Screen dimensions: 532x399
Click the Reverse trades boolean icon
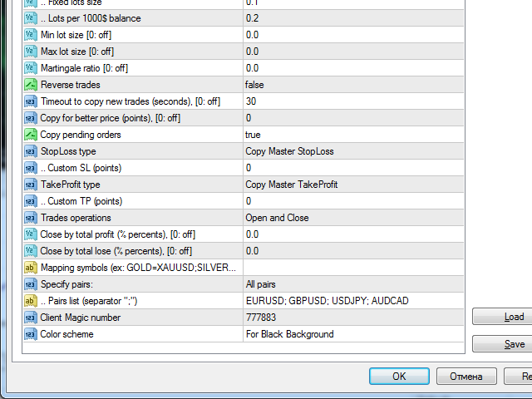(31, 85)
